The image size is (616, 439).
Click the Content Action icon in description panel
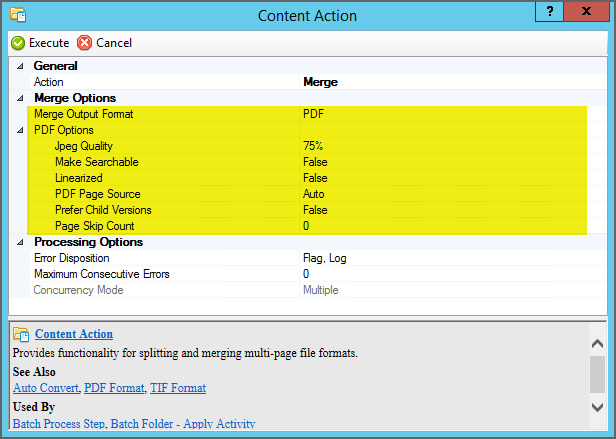22,334
